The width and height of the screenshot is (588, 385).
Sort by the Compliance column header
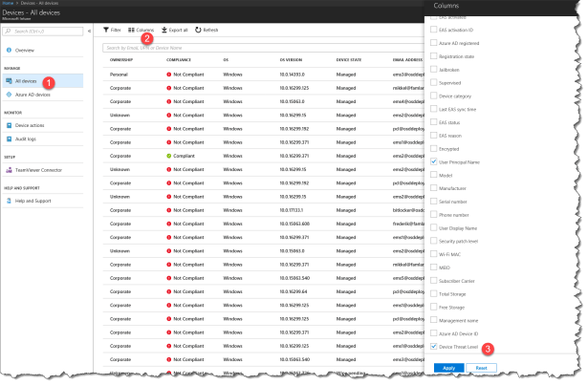(179, 60)
